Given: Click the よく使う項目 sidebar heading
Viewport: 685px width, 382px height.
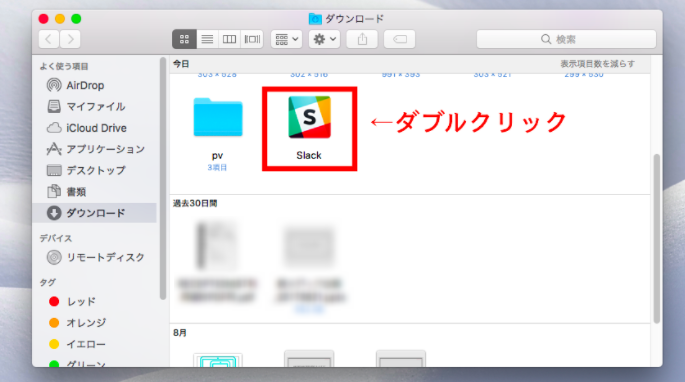Looking at the screenshot, I should [x=64, y=66].
